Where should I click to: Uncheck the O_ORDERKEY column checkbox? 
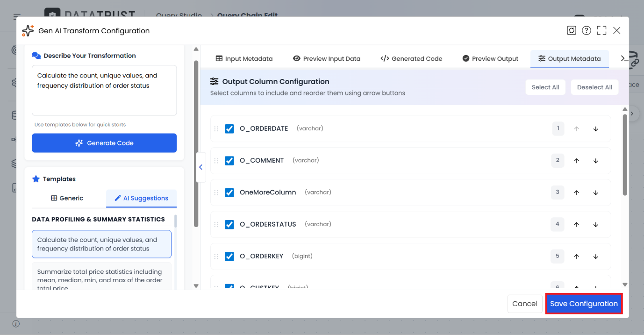[x=229, y=256]
